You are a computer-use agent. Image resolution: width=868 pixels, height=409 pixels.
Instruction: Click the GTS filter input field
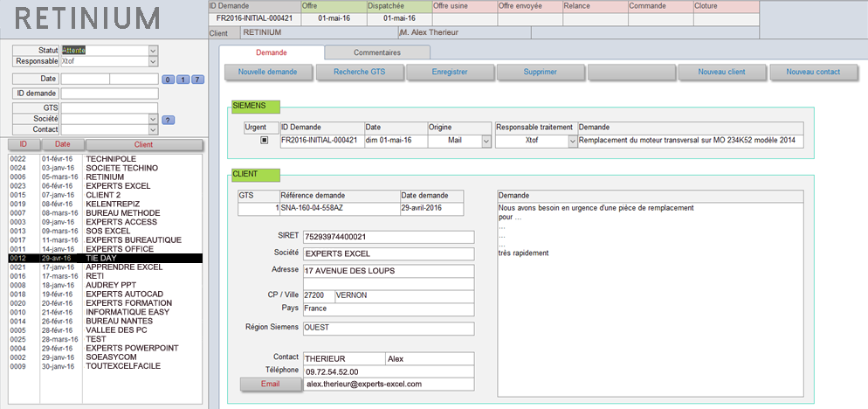point(110,108)
